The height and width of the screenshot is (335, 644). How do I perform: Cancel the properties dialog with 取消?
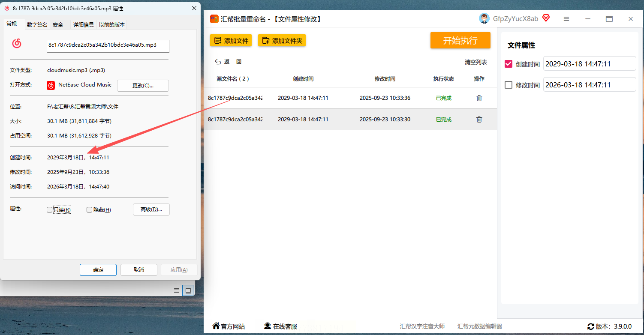click(139, 270)
